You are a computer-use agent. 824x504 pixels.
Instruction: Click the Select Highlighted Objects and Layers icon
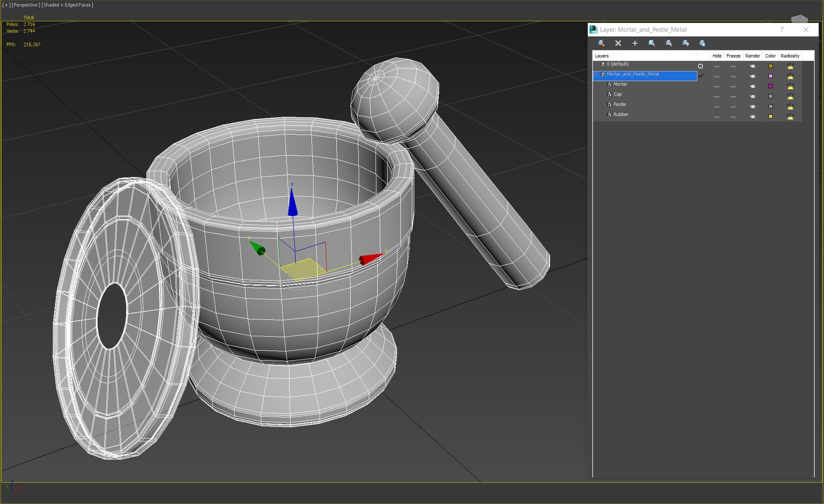point(652,43)
